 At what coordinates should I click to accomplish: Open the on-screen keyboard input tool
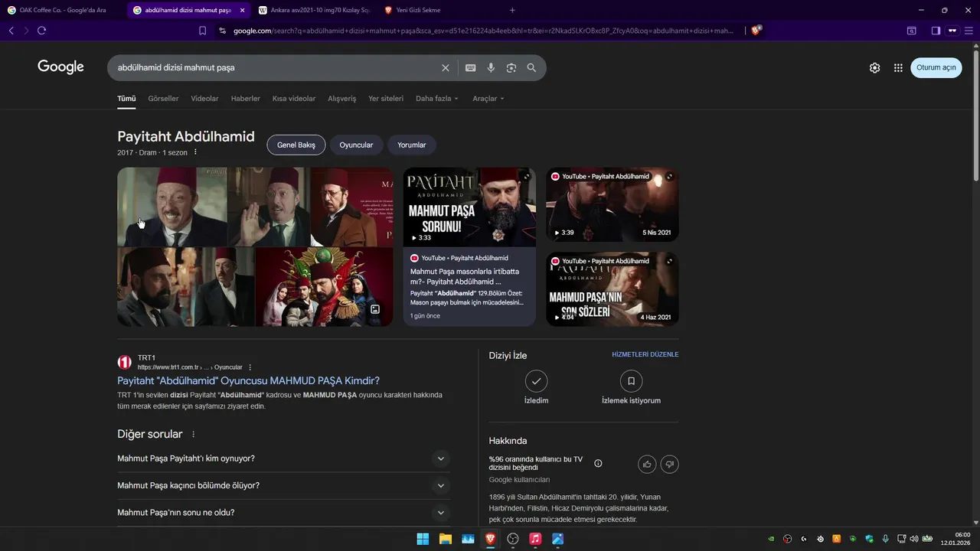coord(471,68)
